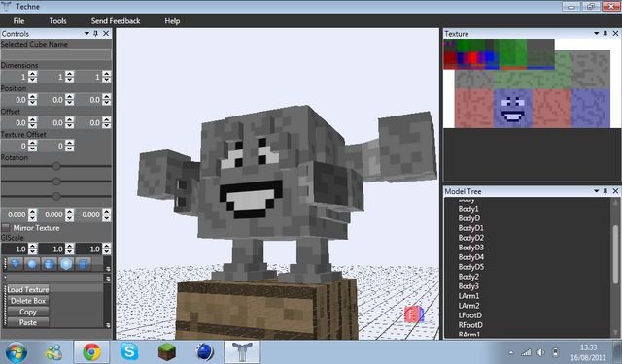The width and height of the screenshot is (622, 364).
Task: Click the Delete Box button
Action: (28, 301)
